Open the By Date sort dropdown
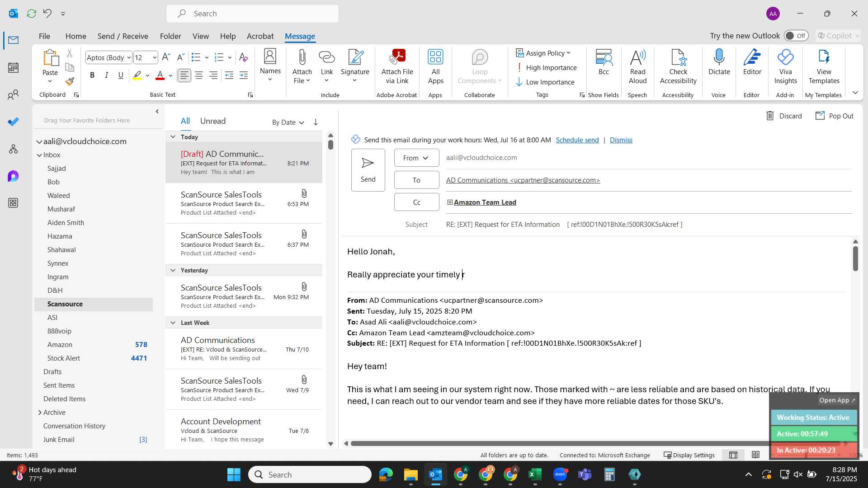This screenshot has height=488, width=868. pyautogui.click(x=288, y=122)
